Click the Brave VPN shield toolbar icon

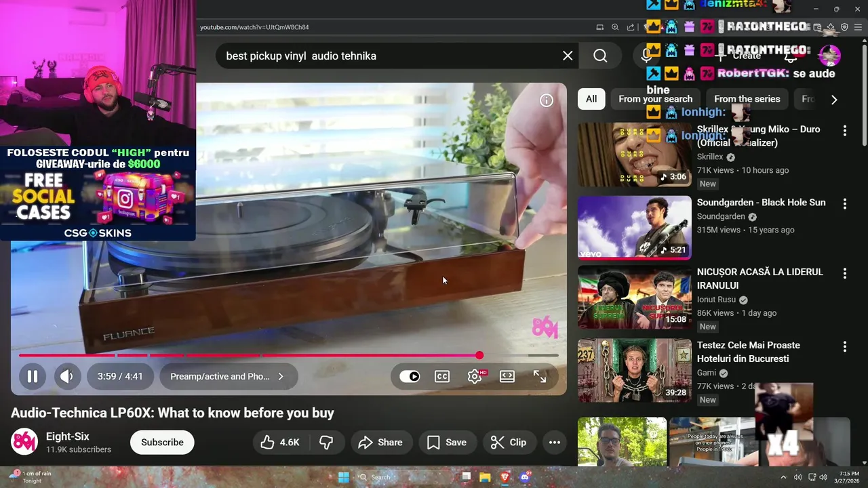tap(844, 27)
